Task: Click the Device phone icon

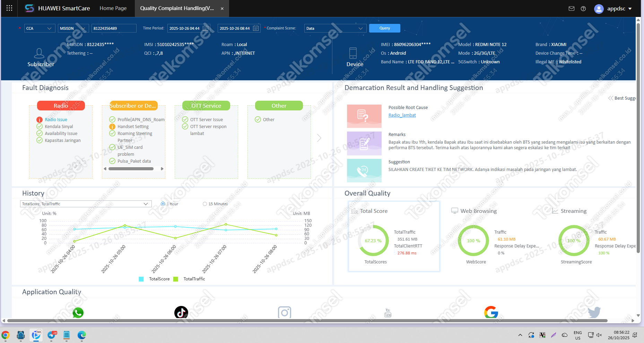Action: [x=353, y=53]
